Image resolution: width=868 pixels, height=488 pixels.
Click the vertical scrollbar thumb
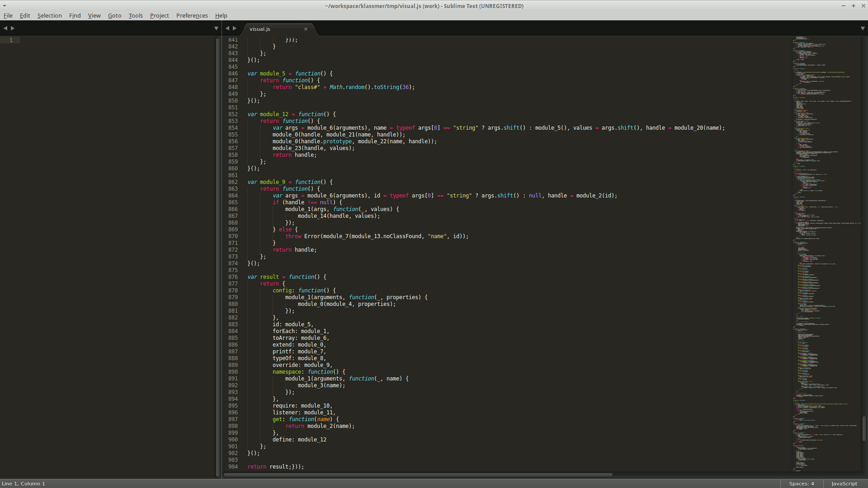(864, 428)
